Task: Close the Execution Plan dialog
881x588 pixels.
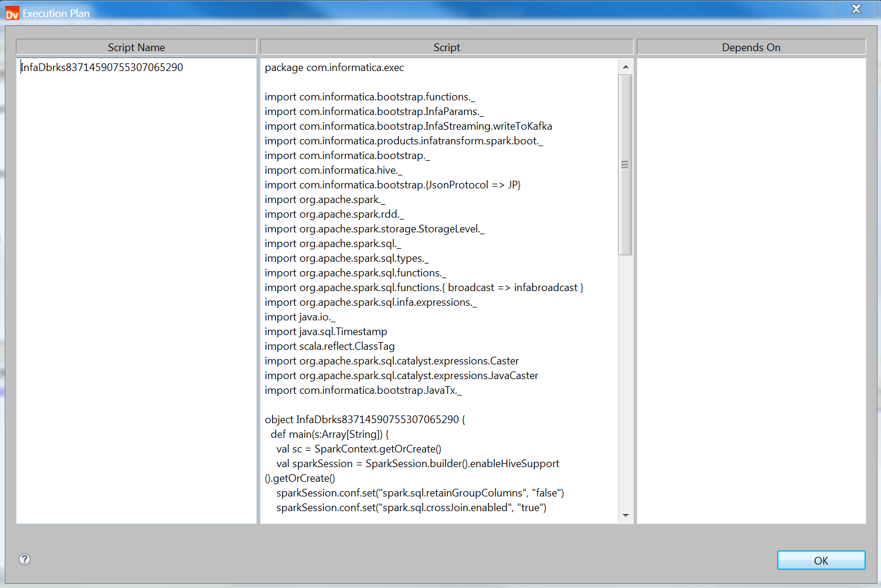Action: [856, 9]
